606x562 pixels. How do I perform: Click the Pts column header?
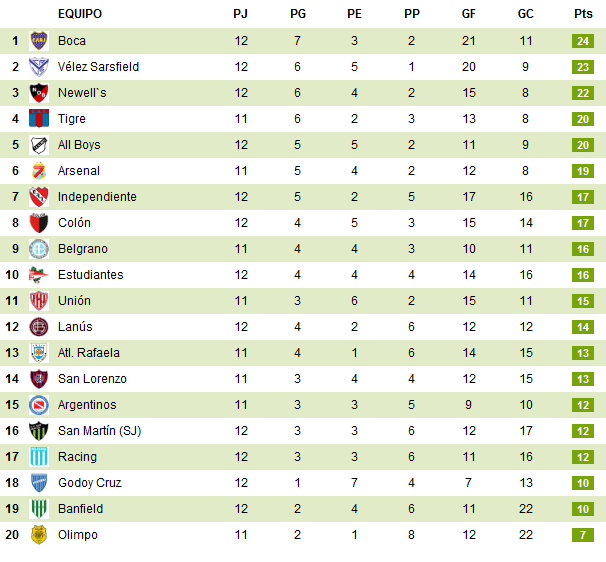(x=583, y=14)
